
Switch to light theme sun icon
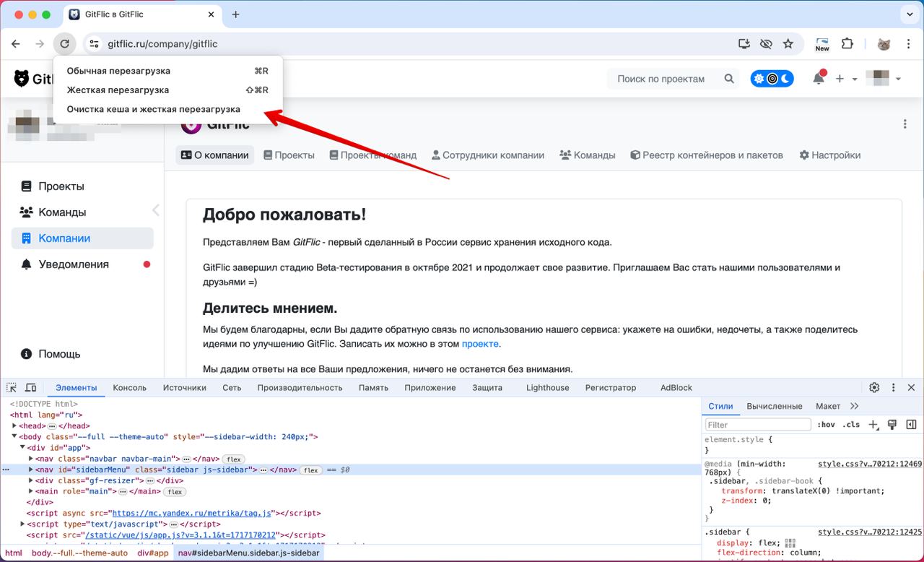click(x=758, y=79)
